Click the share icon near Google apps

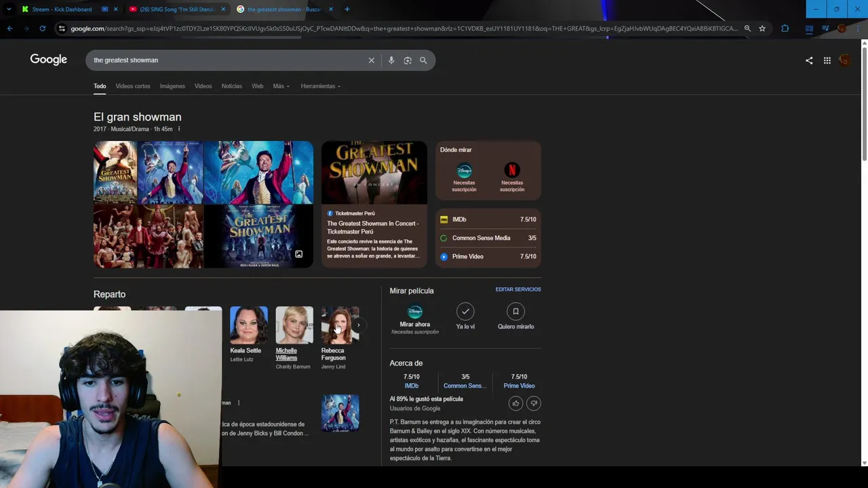click(x=809, y=60)
